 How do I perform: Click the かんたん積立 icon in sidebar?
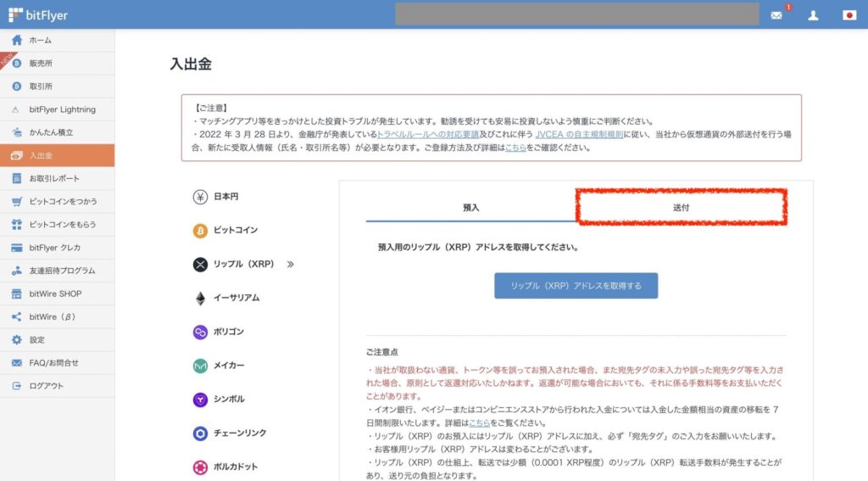[x=17, y=132]
